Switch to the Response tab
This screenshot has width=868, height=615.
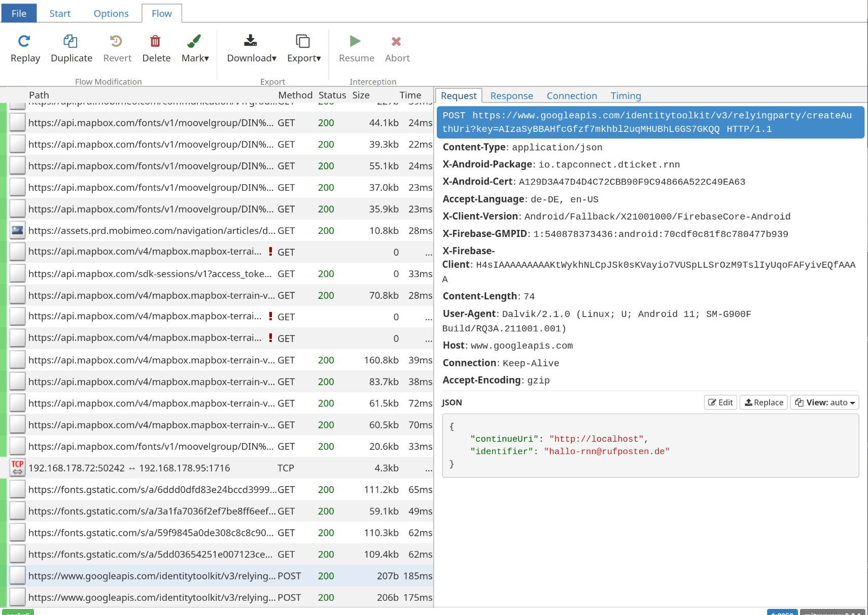pyautogui.click(x=511, y=96)
